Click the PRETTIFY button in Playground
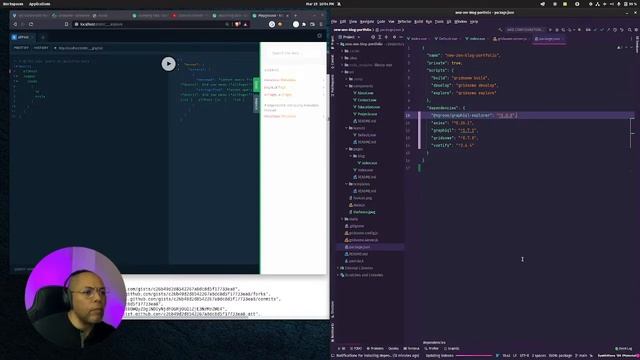640x360 pixels. pyautogui.click(x=21, y=48)
